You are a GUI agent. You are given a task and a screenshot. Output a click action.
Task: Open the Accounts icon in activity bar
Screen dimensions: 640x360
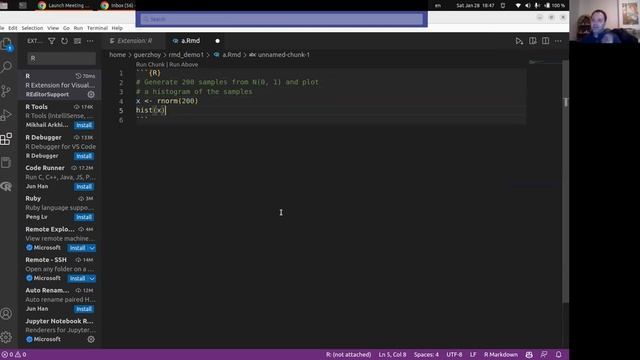6,313
